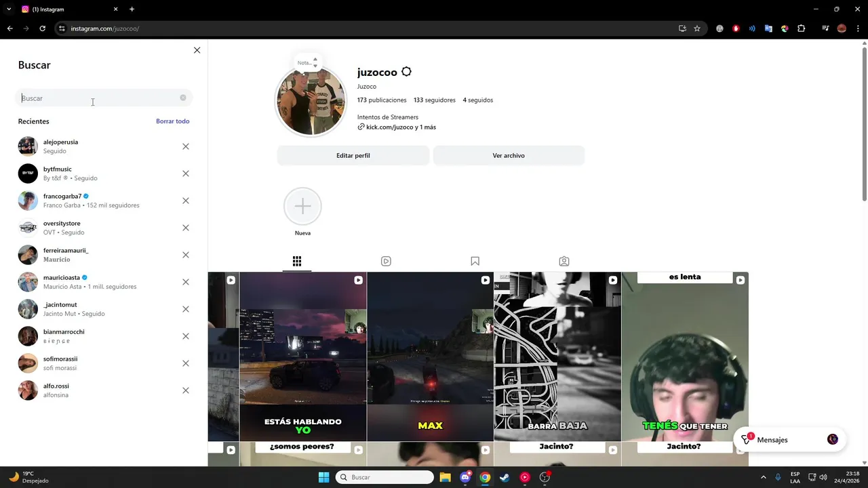The image size is (868, 488).
Task: Show hidden system tray icons chevron
Action: (x=763, y=477)
